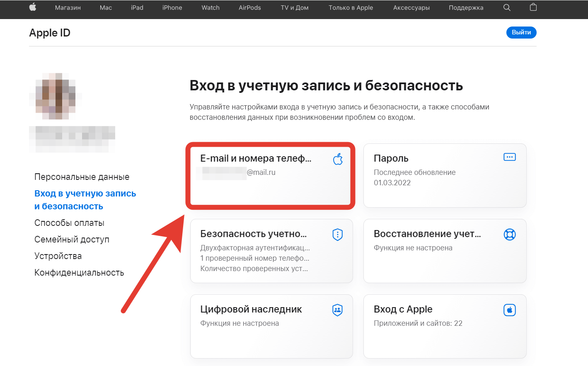
Task: Click the ellipsis icon on the Пароль card
Action: click(x=509, y=157)
